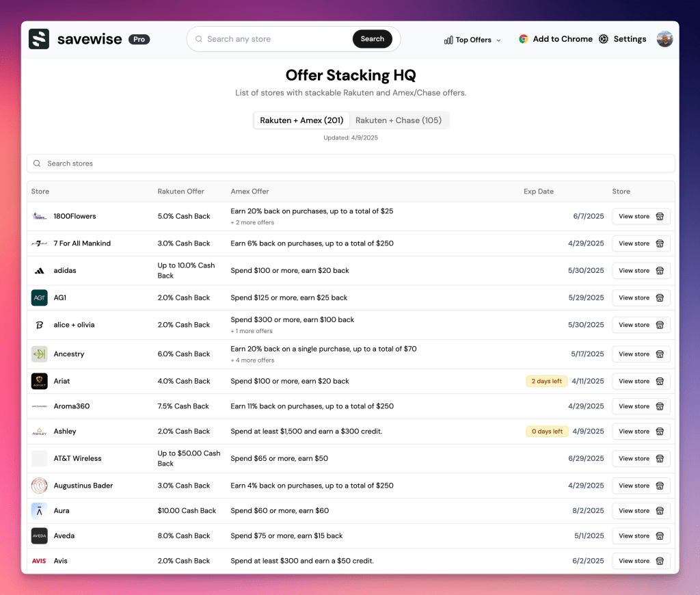700x595 pixels.
Task: Click the bar chart icon next to Top Offers
Action: tap(447, 40)
